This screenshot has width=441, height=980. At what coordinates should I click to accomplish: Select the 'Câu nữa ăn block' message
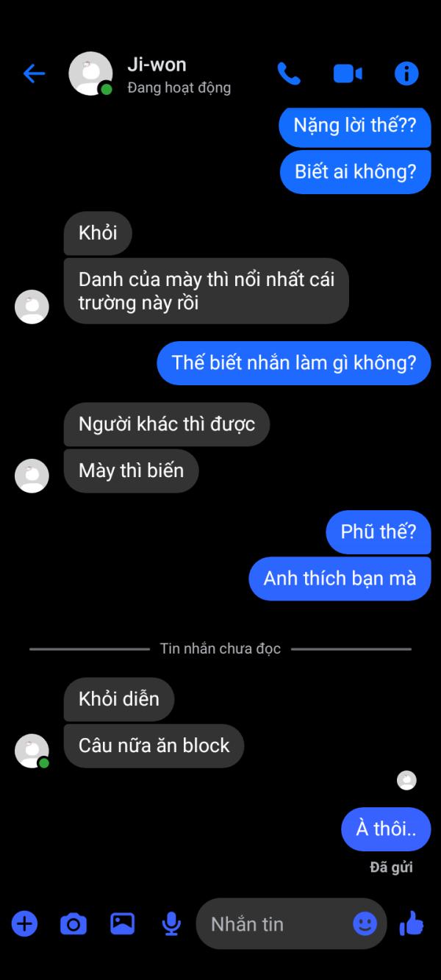click(x=154, y=745)
